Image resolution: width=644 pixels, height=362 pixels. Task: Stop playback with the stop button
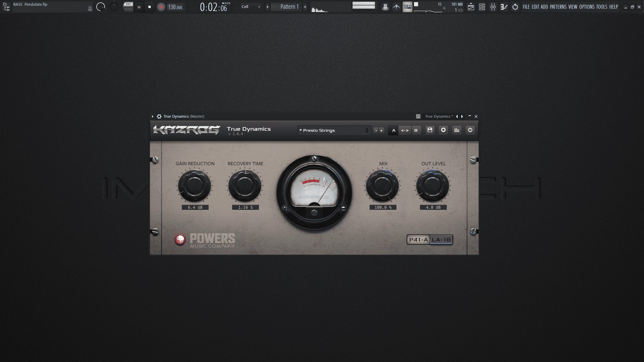[150, 7]
